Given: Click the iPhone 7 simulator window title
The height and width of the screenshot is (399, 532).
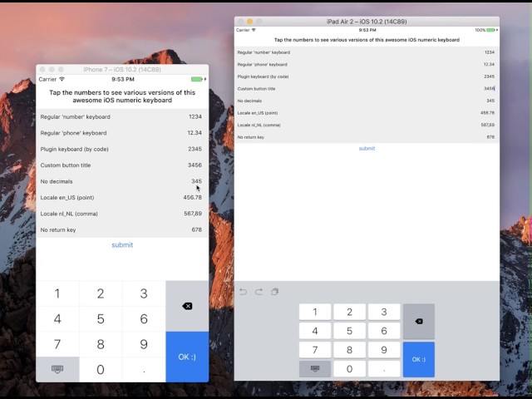Looking at the screenshot, I should click(x=122, y=69).
